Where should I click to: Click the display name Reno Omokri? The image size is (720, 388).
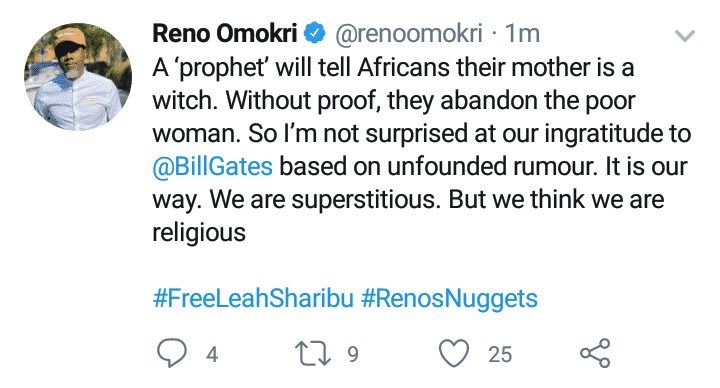pyautogui.click(x=225, y=34)
